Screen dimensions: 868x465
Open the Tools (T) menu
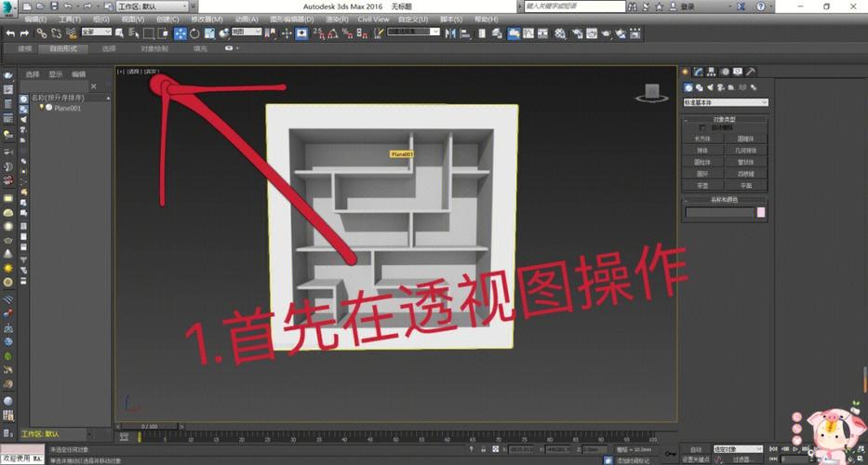click(x=70, y=20)
